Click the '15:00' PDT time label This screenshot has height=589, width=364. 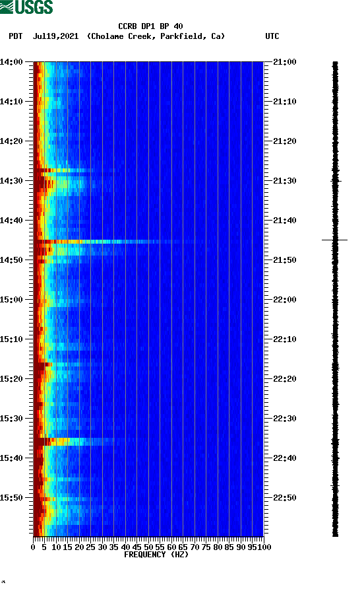(11, 300)
